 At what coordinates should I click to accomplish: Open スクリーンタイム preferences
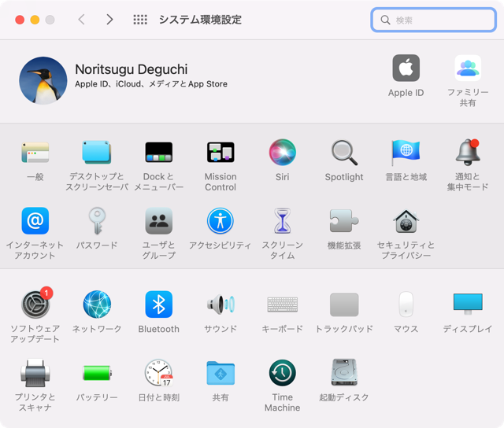tap(282, 221)
